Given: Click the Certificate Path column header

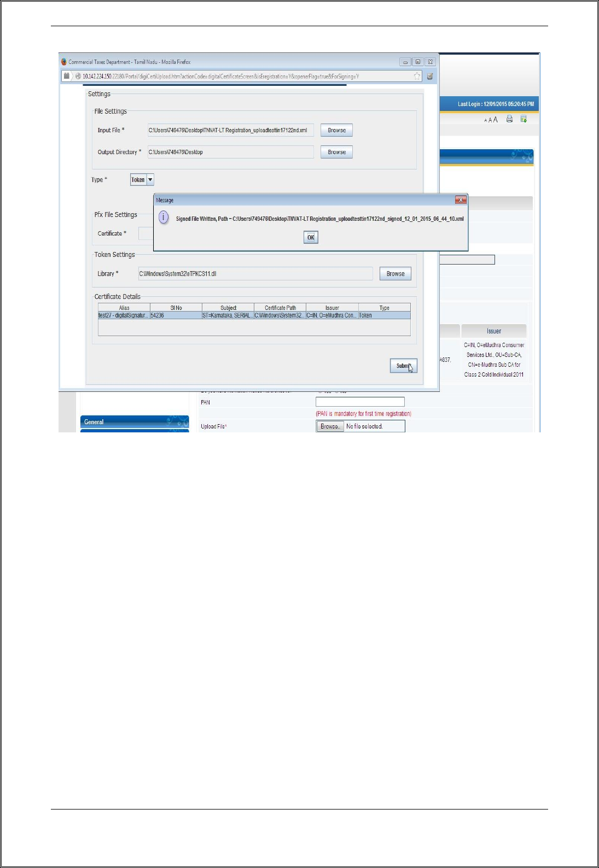Looking at the screenshot, I should tap(280, 308).
